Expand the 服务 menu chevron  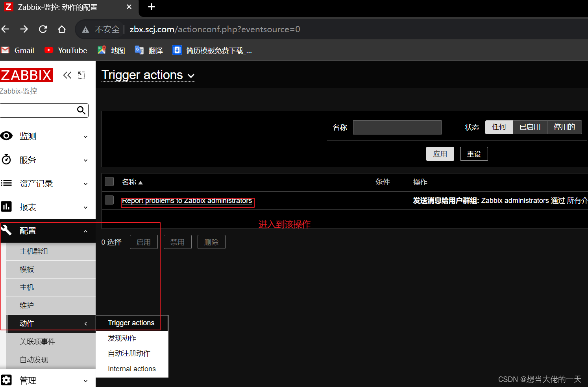coord(85,160)
